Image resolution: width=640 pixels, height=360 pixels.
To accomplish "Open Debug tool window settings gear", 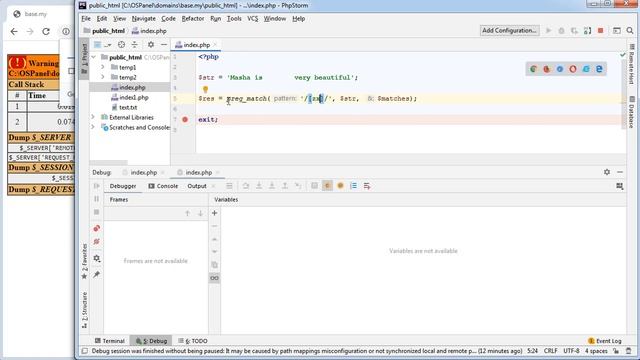I will 607,172.
